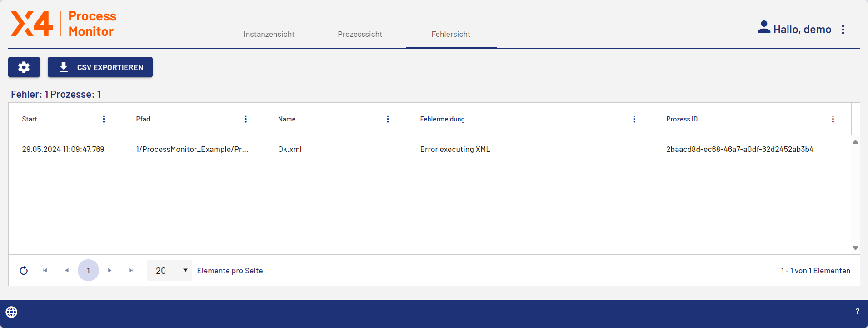Open language globe icon in footer
Screen dimensions: 868x328
[x=11, y=312]
